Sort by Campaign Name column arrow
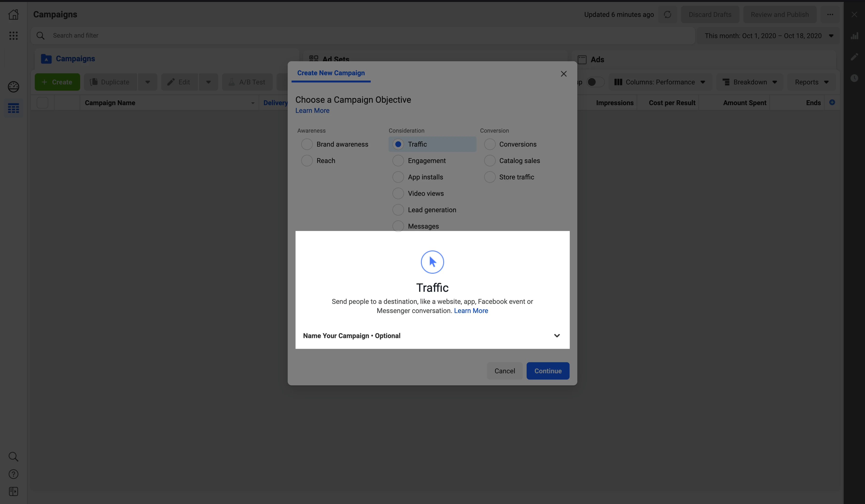 point(253,103)
